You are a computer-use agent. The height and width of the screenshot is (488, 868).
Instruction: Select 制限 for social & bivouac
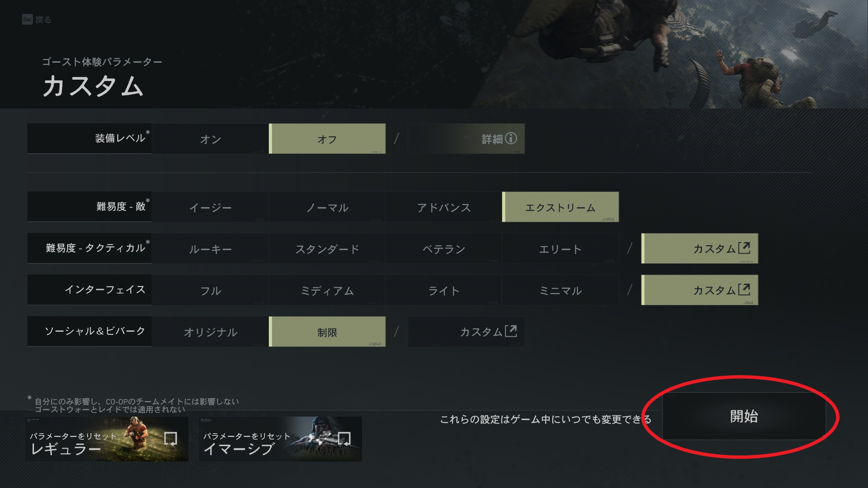point(327,332)
